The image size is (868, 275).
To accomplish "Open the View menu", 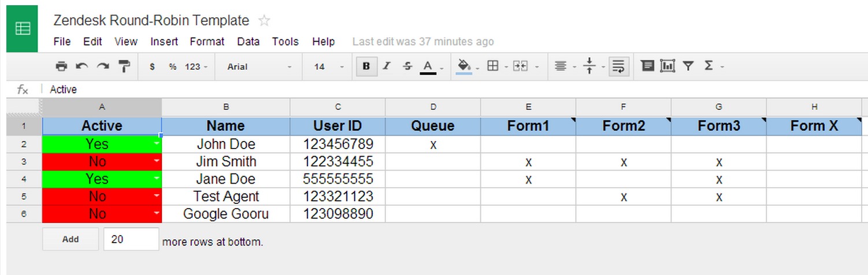I will pos(126,42).
